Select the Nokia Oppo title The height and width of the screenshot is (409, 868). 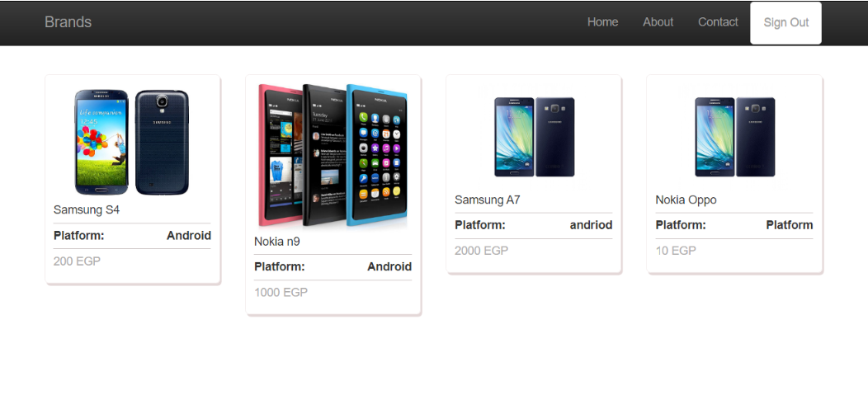[x=686, y=200]
